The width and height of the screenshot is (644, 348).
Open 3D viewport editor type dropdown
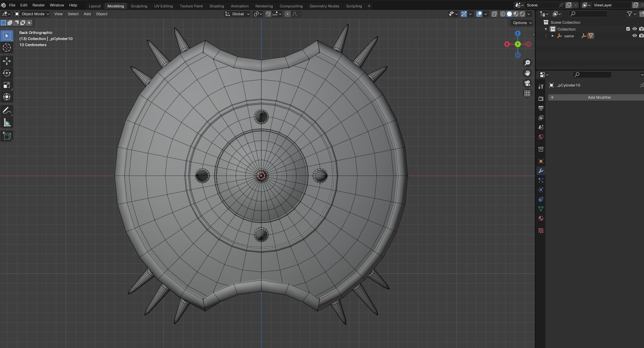(x=6, y=14)
